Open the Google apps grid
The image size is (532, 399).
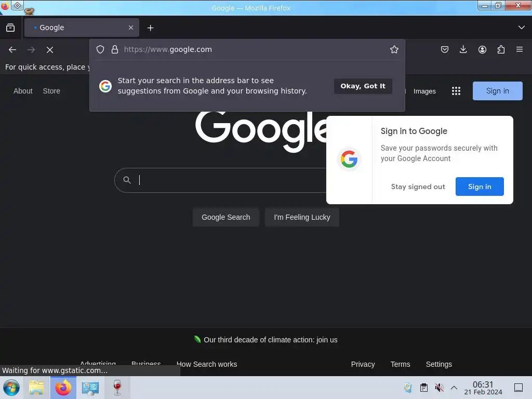pos(456,91)
